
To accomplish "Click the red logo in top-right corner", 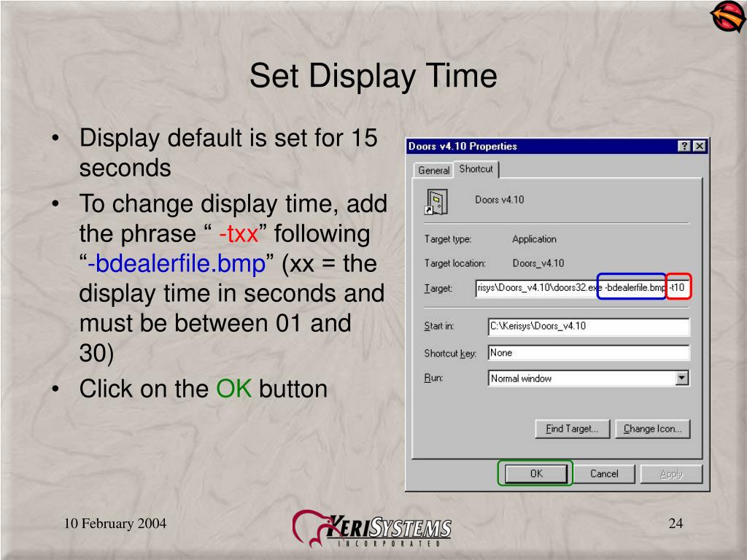I will (x=727, y=17).
